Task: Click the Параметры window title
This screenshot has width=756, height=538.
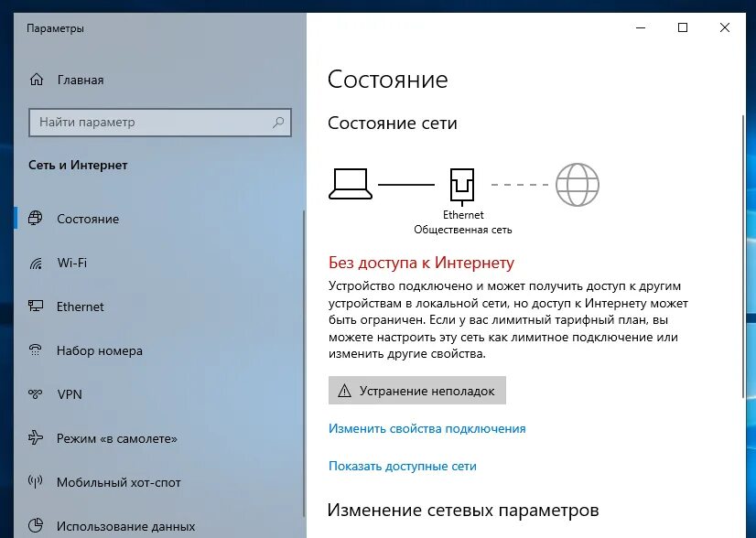Action: coord(56,28)
